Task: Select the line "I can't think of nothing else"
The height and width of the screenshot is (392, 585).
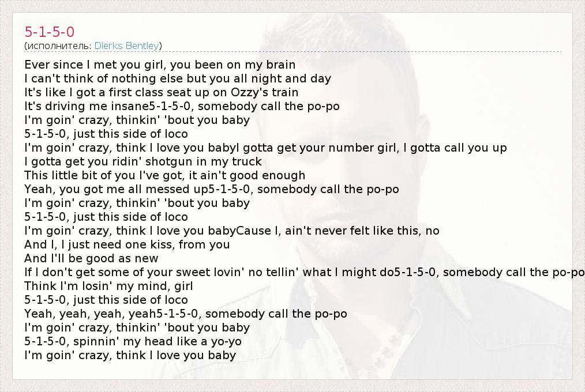Action: pos(178,78)
